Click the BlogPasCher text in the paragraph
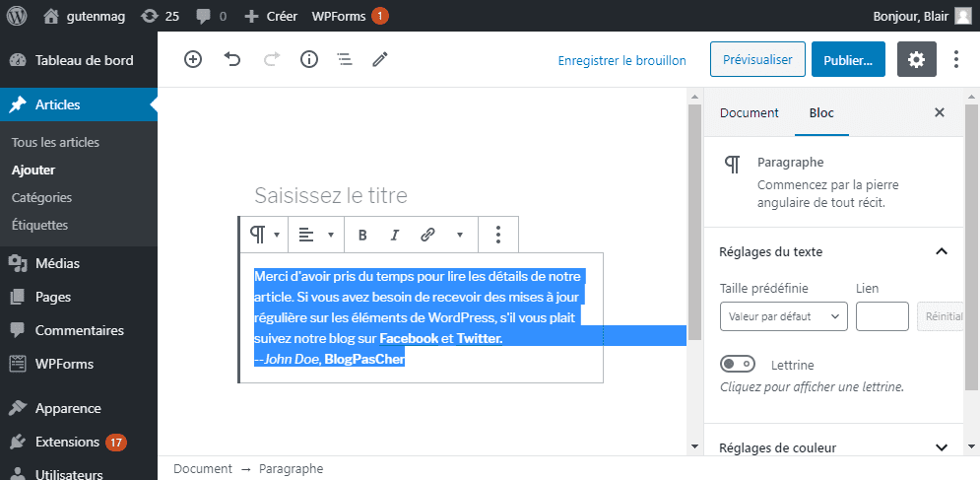980x480 pixels. tap(364, 359)
